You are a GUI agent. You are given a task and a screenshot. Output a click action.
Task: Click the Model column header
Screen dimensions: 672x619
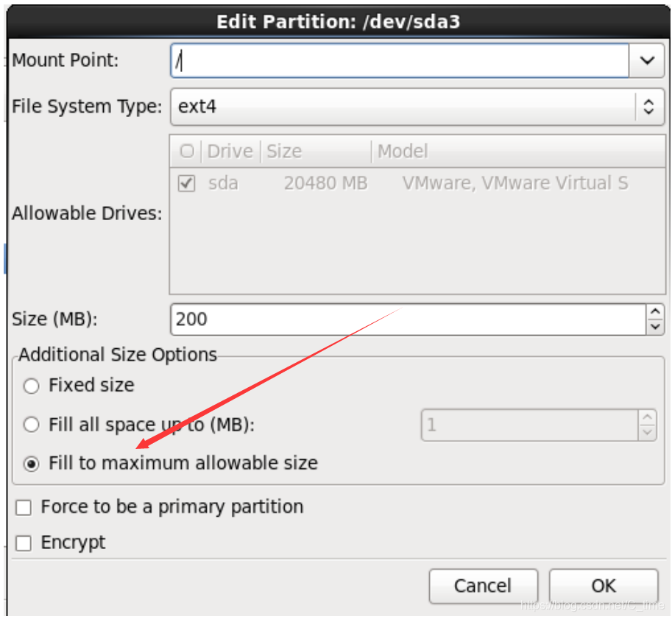[x=519, y=152]
